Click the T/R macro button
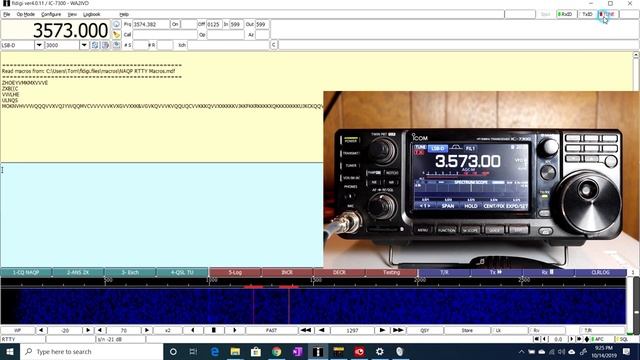This screenshot has height=360, width=640. click(x=444, y=272)
